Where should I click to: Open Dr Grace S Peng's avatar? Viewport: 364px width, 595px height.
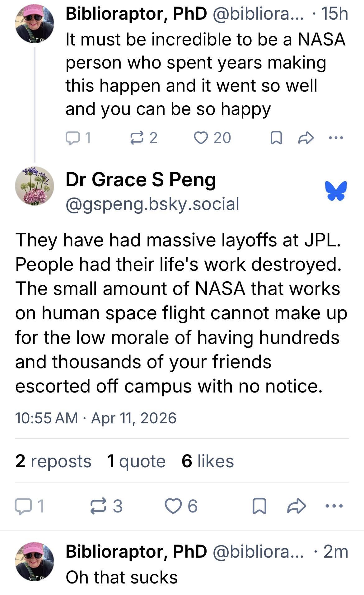click(x=35, y=186)
